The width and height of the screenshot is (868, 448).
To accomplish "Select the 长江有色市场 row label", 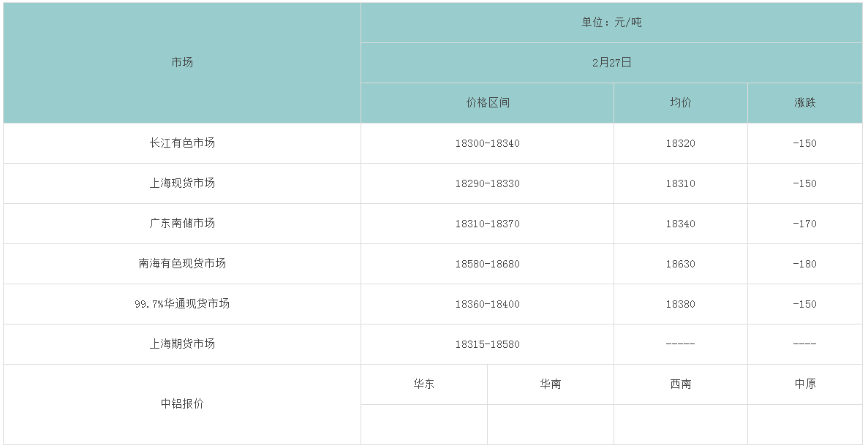I will (x=182, y=143).
